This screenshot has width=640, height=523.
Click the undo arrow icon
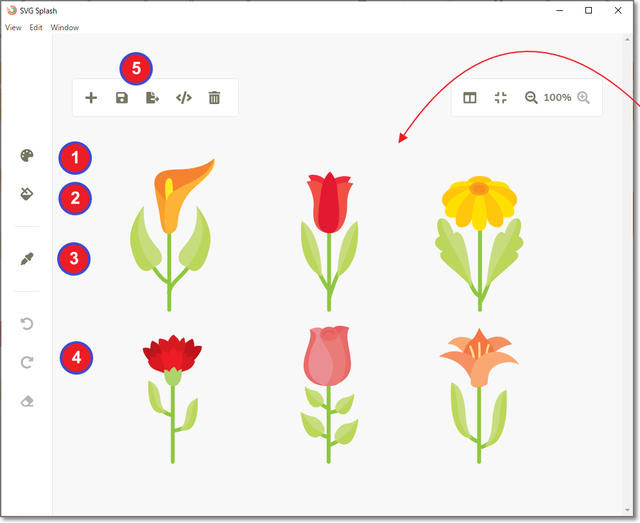tap(27, 324)
